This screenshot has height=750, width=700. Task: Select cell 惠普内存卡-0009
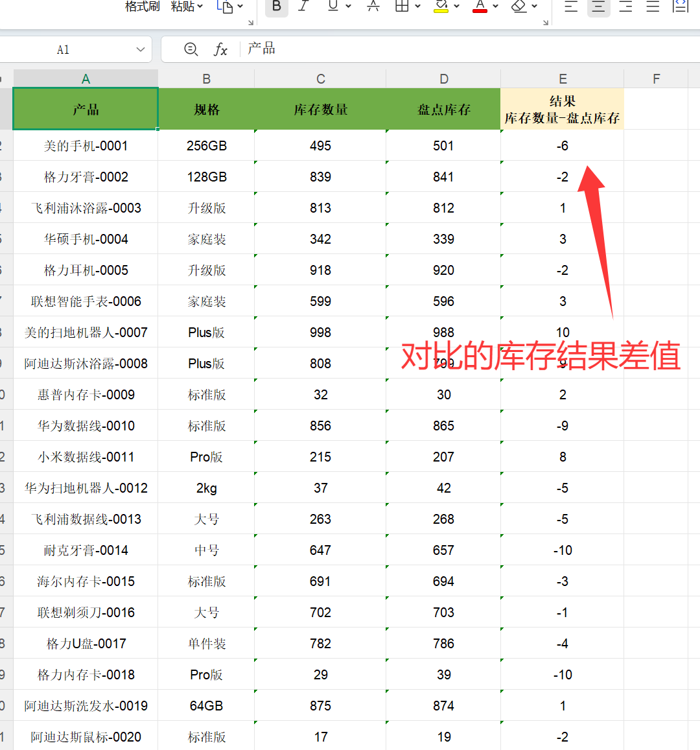86,394
